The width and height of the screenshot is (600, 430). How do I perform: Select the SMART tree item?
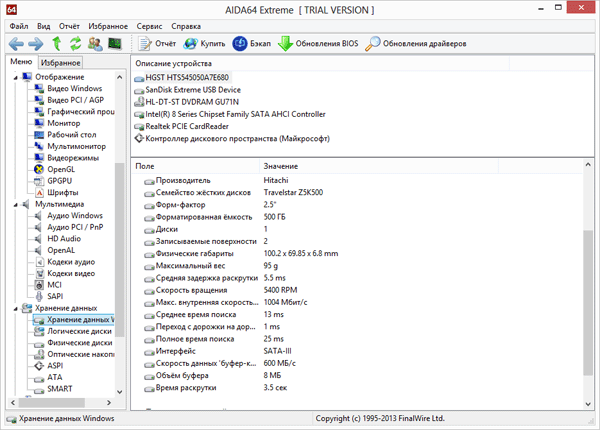coord(60,389)
